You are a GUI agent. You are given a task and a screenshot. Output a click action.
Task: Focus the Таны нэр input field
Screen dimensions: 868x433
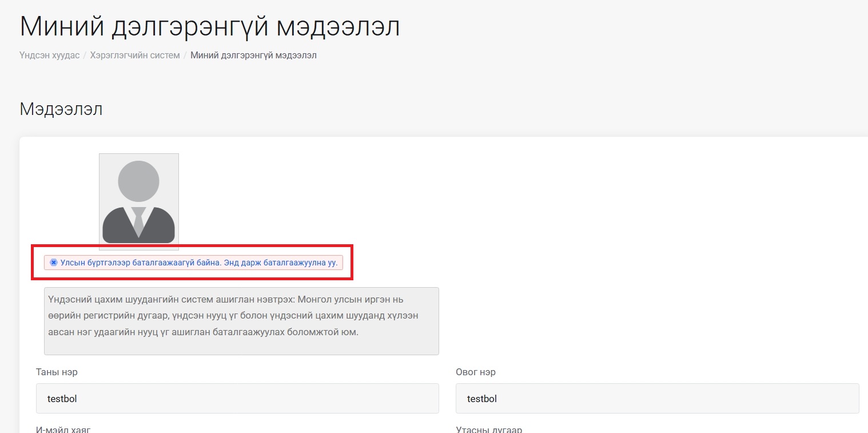tap(237, 399)
